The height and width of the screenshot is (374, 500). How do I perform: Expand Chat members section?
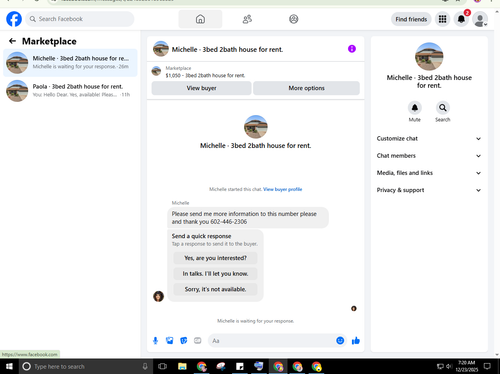point(429,156)
